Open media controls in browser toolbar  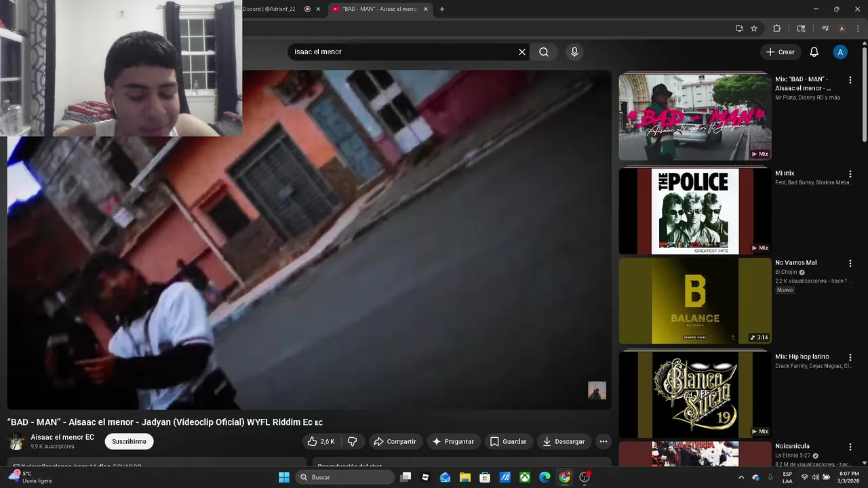(825, 28)
